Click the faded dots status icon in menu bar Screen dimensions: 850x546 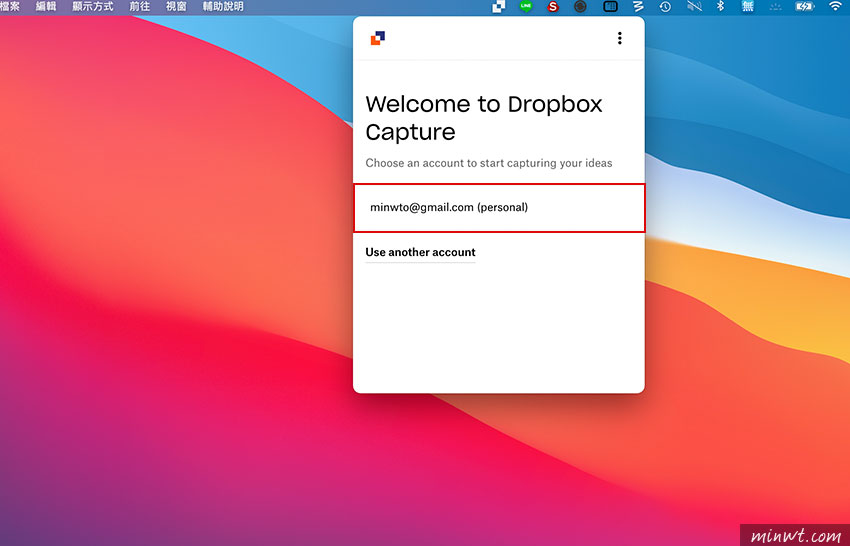(x=776, y=7)
